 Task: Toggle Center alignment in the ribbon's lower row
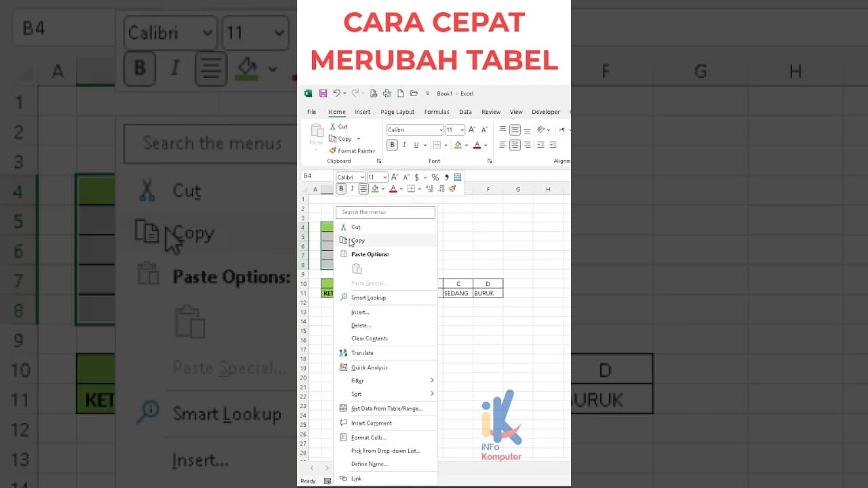click(515, 145)
